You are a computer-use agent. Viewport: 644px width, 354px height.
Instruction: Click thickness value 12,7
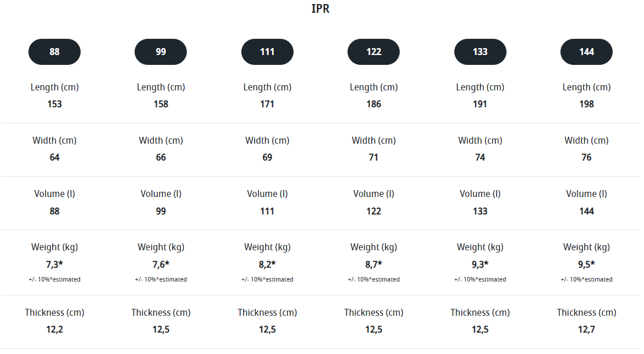587,330
